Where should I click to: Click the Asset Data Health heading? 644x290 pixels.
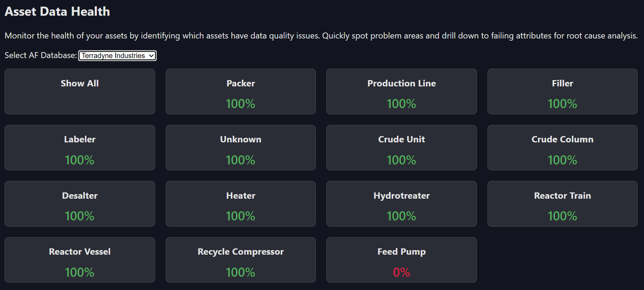click(x=57, y=12)
